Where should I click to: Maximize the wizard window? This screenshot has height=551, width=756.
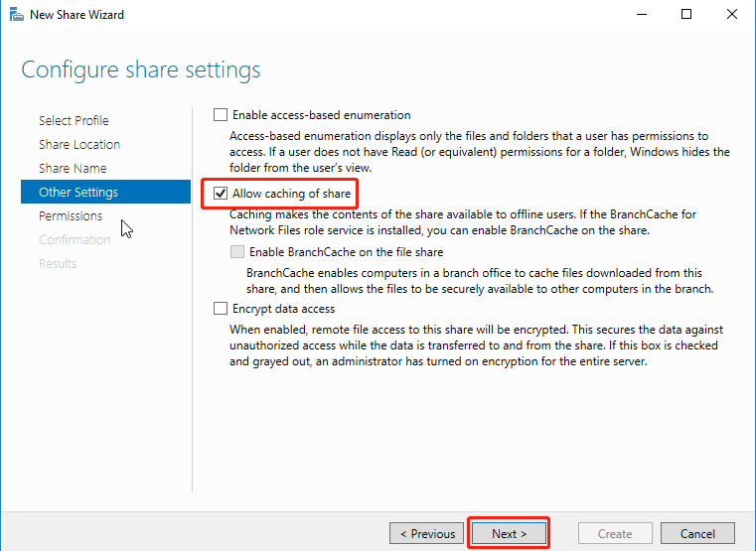686,15
